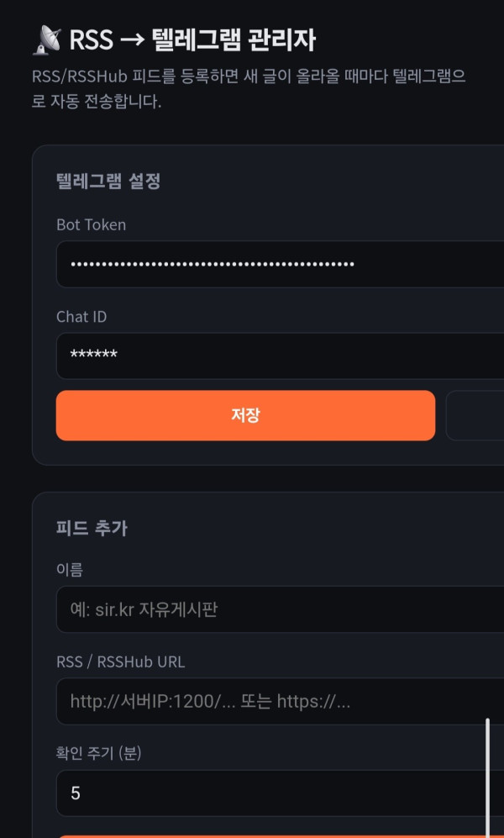Click empty space inside the 텔레그램 설정 card

click(331, 182)
